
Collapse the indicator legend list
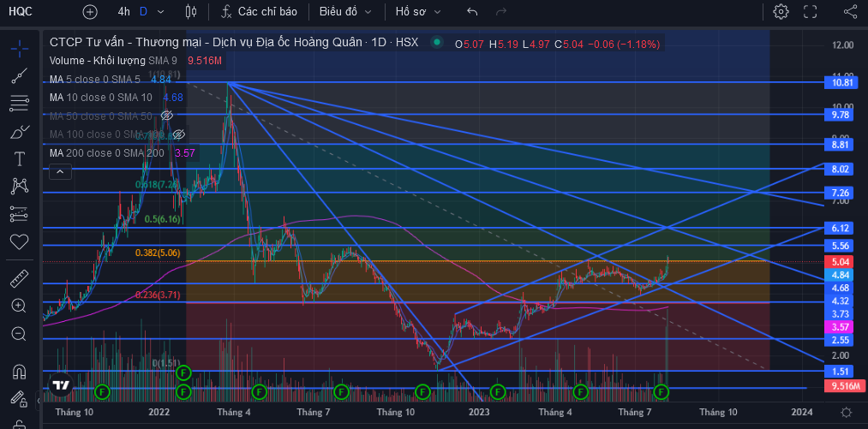(x=60, y=172)
